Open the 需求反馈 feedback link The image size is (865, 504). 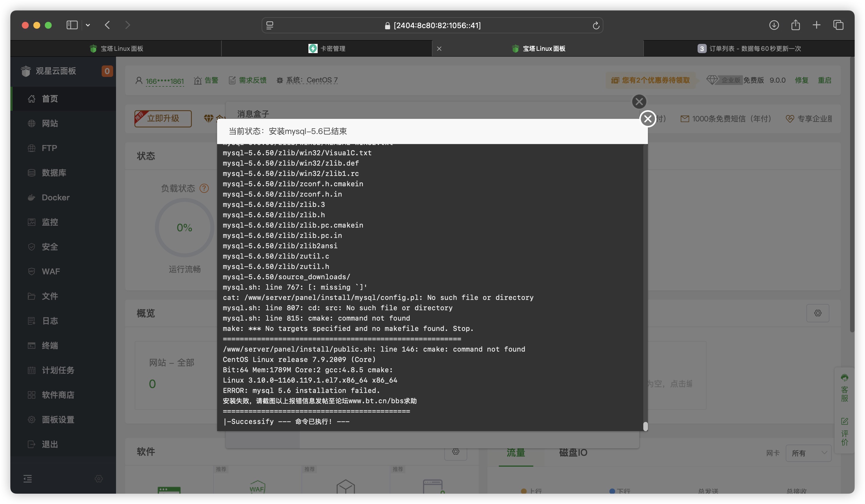point(248,80)
